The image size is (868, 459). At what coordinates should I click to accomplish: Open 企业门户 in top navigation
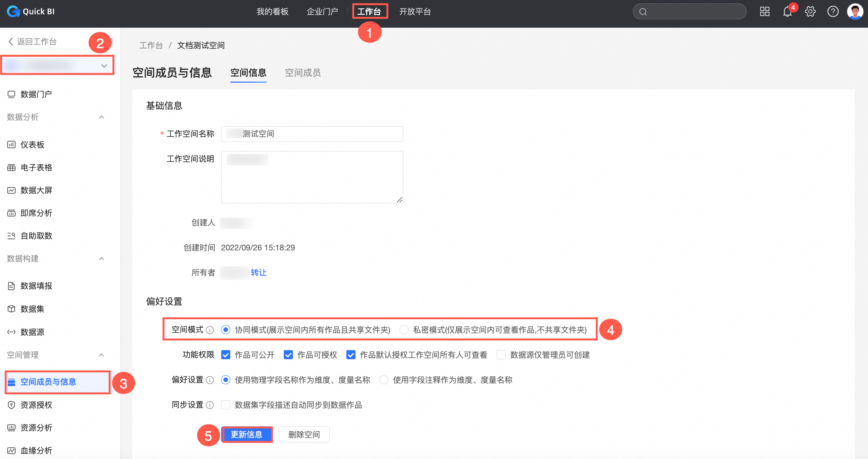click(322, 12)
